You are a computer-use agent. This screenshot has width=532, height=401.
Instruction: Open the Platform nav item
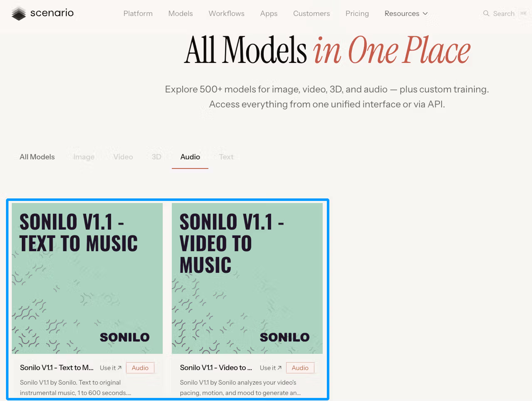(x=138, y=14)
